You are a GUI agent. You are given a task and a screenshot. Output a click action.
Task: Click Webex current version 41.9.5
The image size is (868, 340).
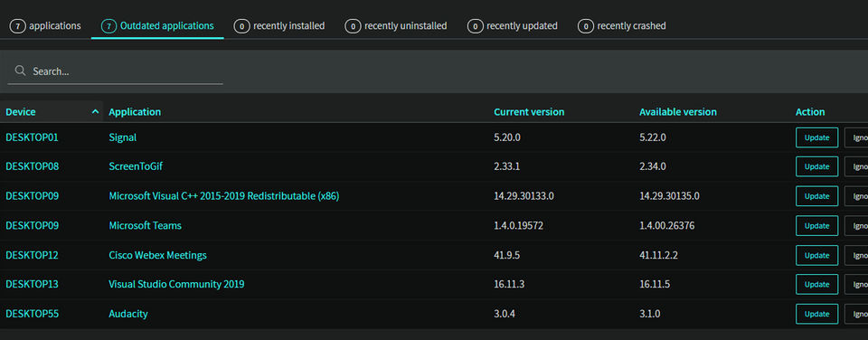pos(506,255)
